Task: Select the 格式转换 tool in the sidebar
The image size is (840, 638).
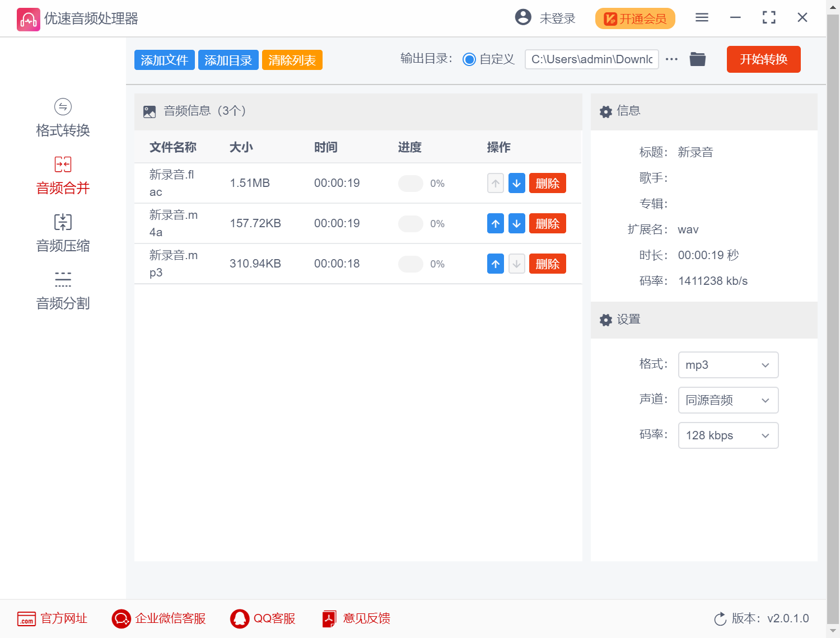Action: point(62,118)
